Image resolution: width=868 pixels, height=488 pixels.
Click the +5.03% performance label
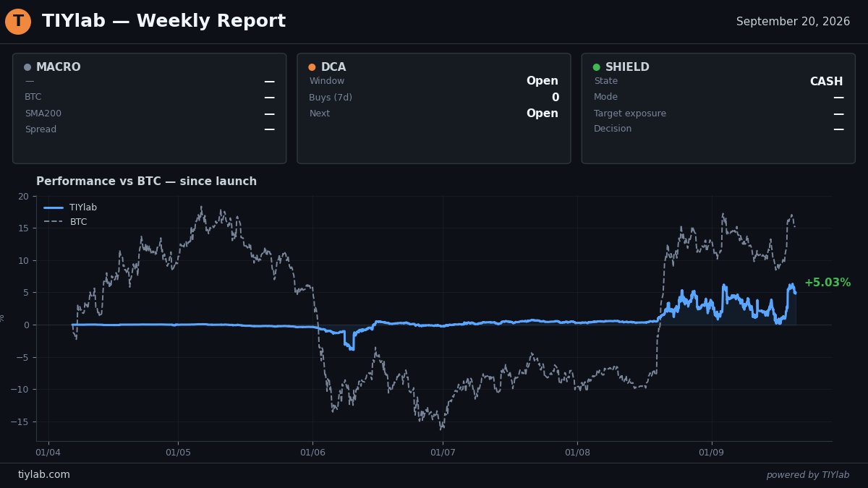click(827, 283)
